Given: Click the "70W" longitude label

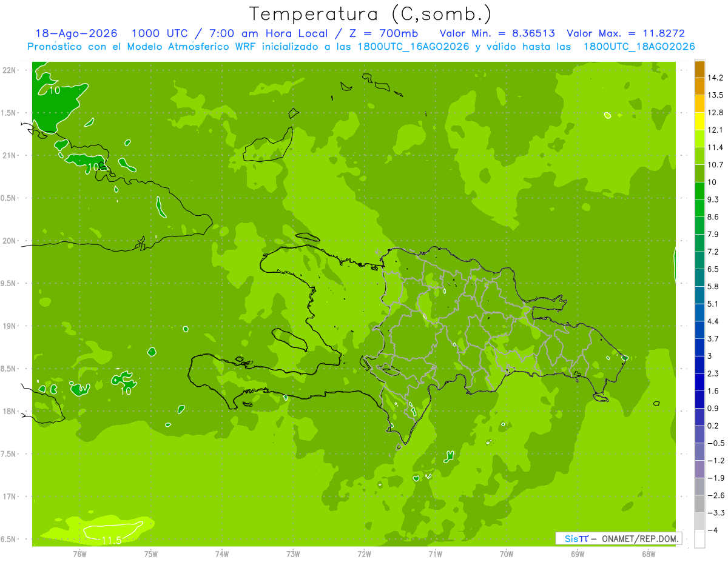Looking at the screenshot, I should (506, 554).
